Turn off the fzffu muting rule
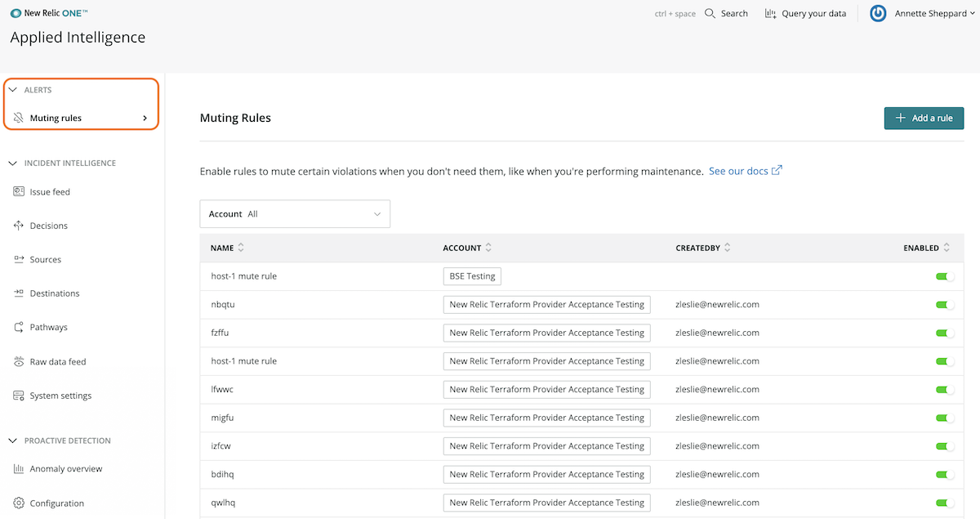This screenshot has height=519, width=980. pyautogui.click(x=945, y=333)
